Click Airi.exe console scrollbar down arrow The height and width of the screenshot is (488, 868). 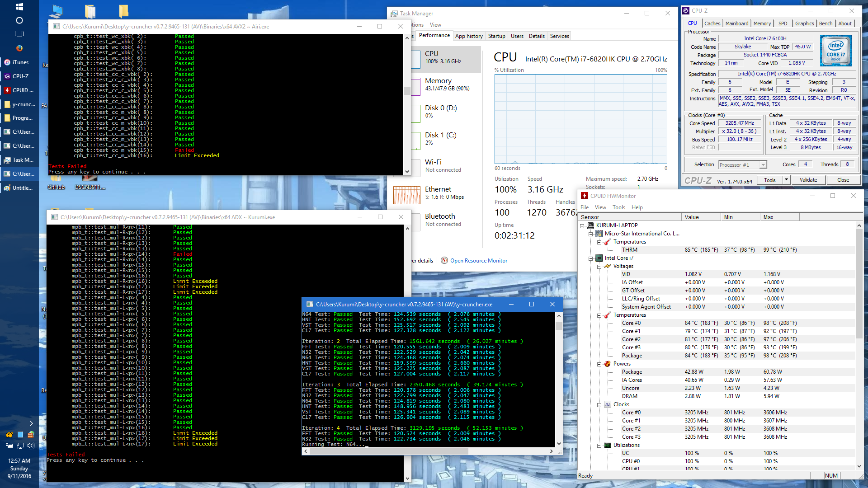pos(407,172)
